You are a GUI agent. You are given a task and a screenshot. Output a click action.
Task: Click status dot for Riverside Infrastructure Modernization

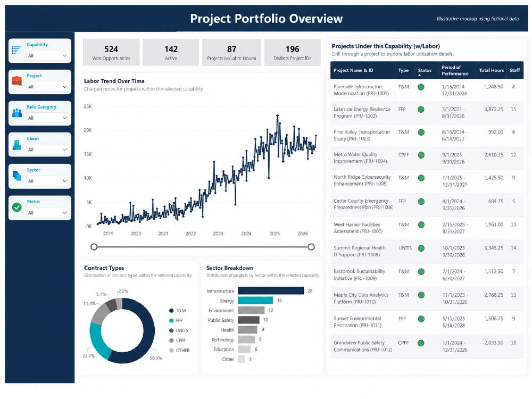(x=421, y=87)
